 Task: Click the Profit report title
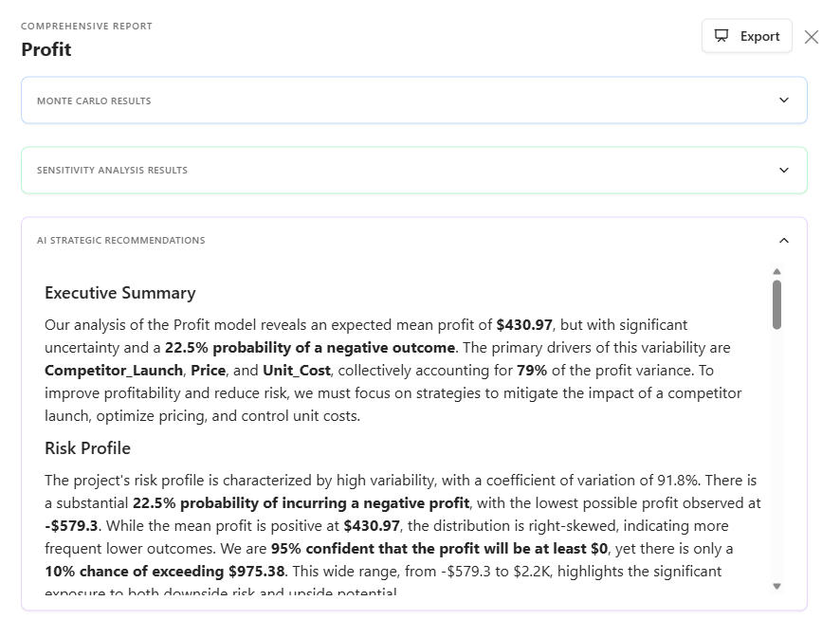(x=46, y=49)
